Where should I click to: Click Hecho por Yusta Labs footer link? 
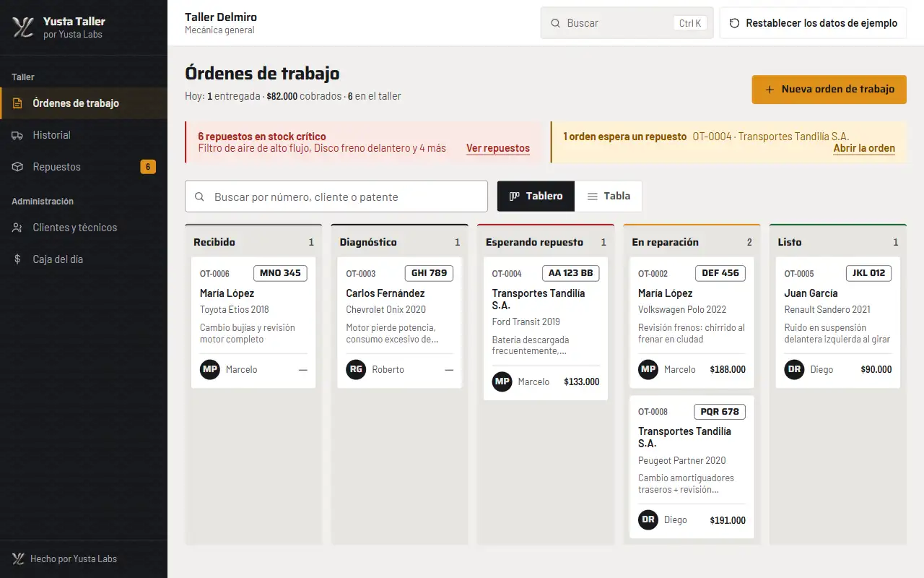65,558
